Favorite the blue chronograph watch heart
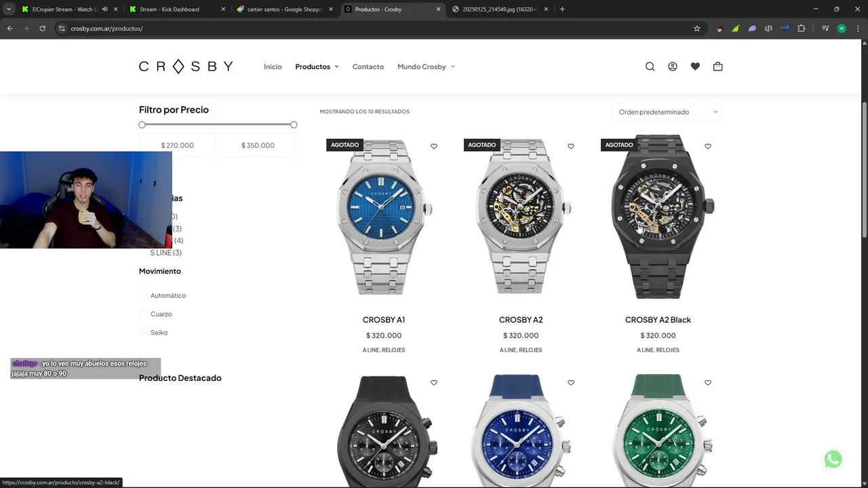The width and height of the screenshot is (868, 488). coord(571,383)
